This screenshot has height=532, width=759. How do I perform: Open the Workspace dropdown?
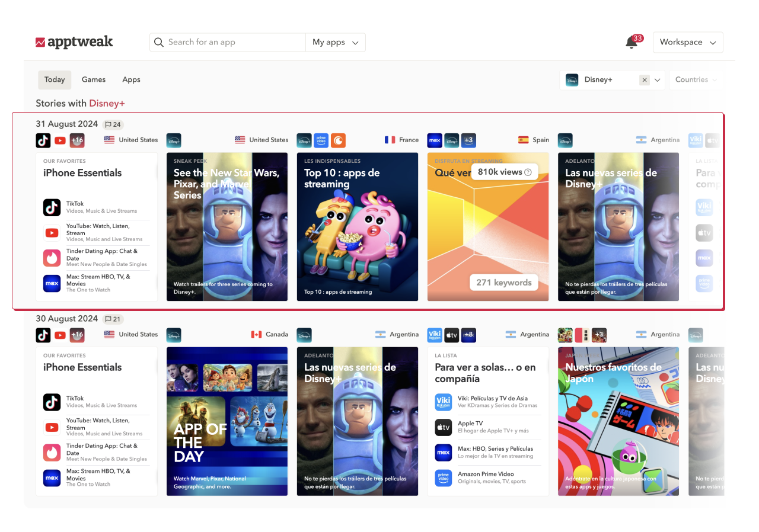tap(688, 42)
